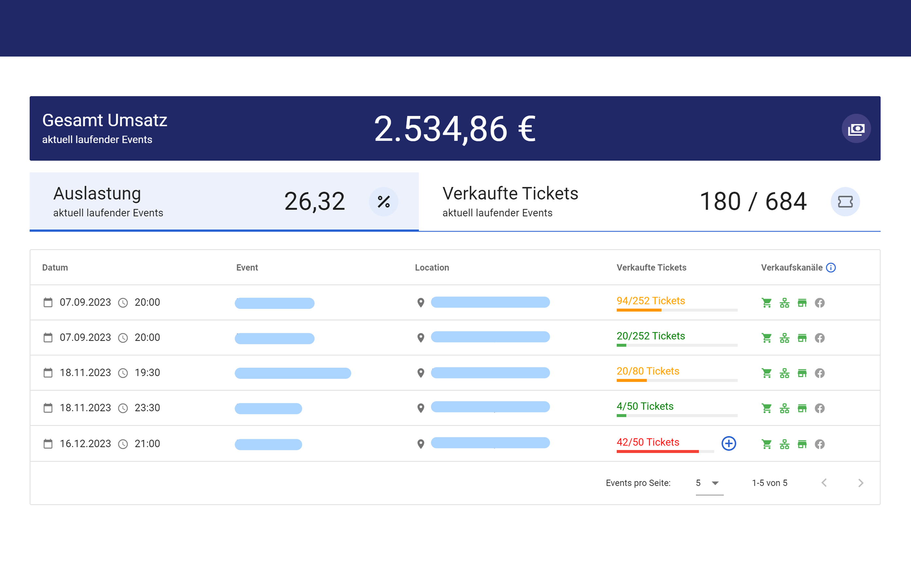Screen dimensions: 911x588
Task: Go to the next page of events
Action: (860, 483)
